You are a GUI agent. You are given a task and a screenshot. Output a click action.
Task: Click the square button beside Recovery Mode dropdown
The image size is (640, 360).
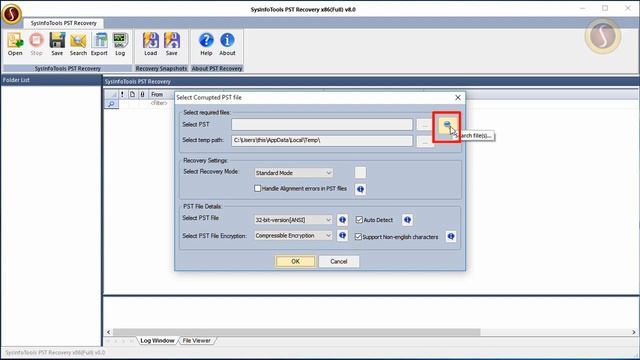[x=360, y=173]
